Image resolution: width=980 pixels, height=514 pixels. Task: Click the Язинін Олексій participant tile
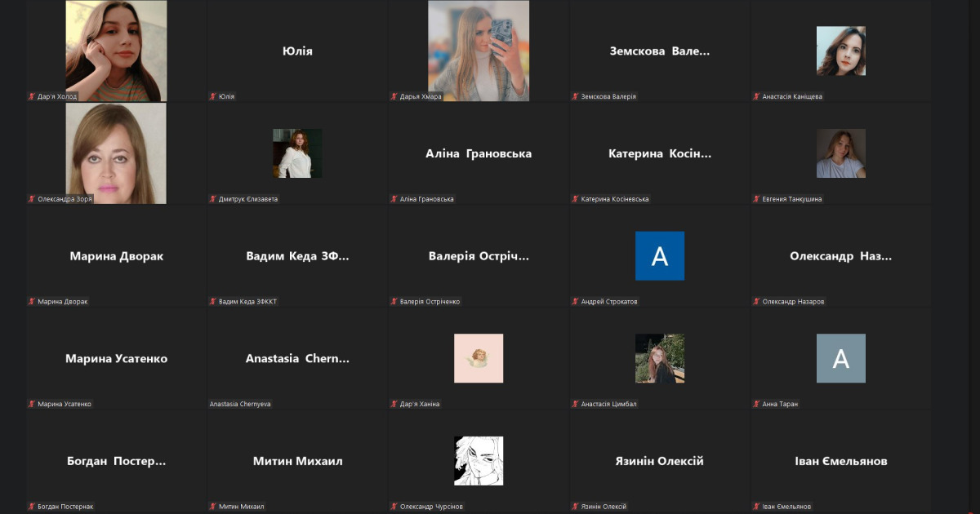(x=660, y=461)
